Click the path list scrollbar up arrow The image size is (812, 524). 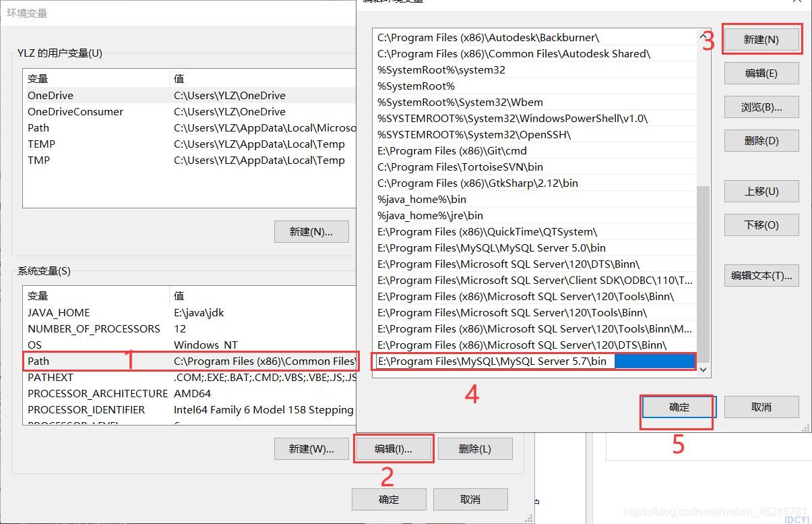coord(704,36)
